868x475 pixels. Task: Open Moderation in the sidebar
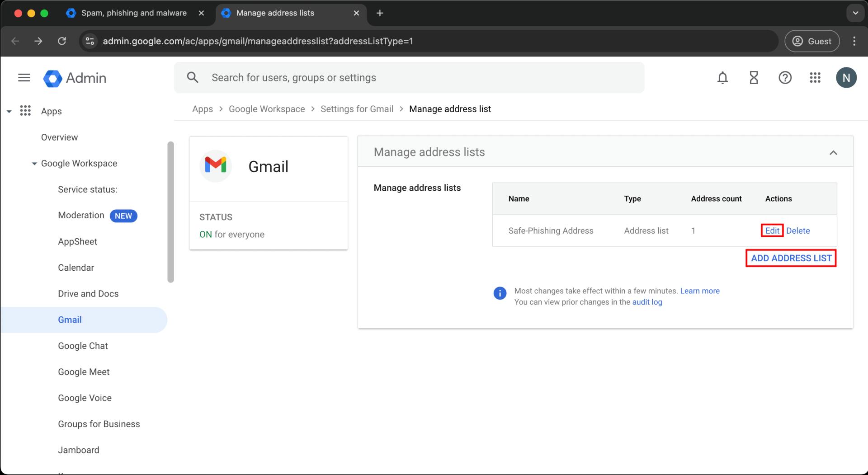81,216
